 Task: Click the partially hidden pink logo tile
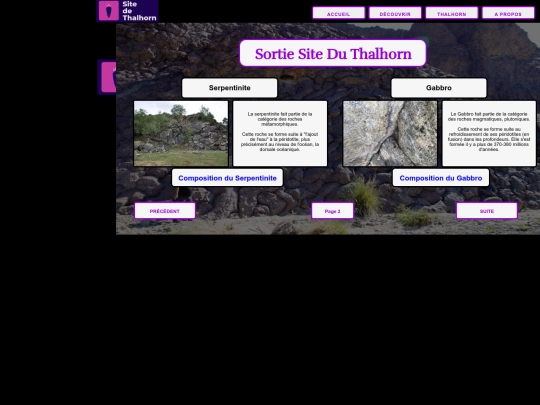tap(108, 77)
